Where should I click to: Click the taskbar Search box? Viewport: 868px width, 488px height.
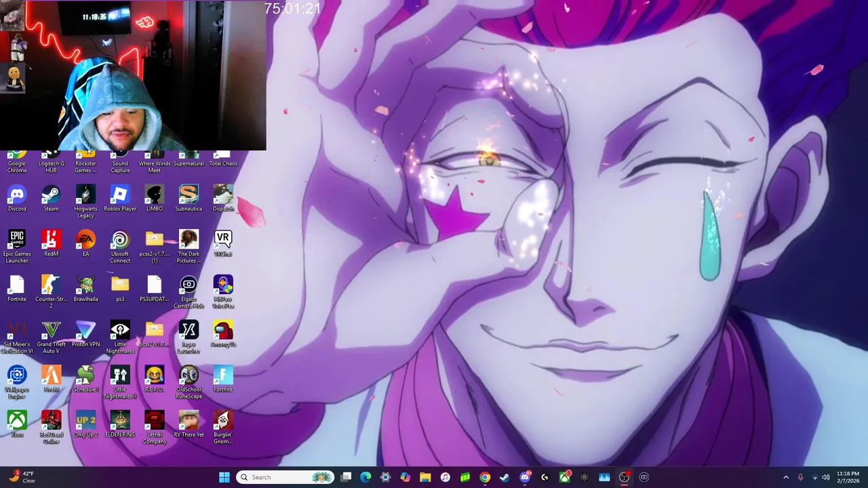click(285, 477)
